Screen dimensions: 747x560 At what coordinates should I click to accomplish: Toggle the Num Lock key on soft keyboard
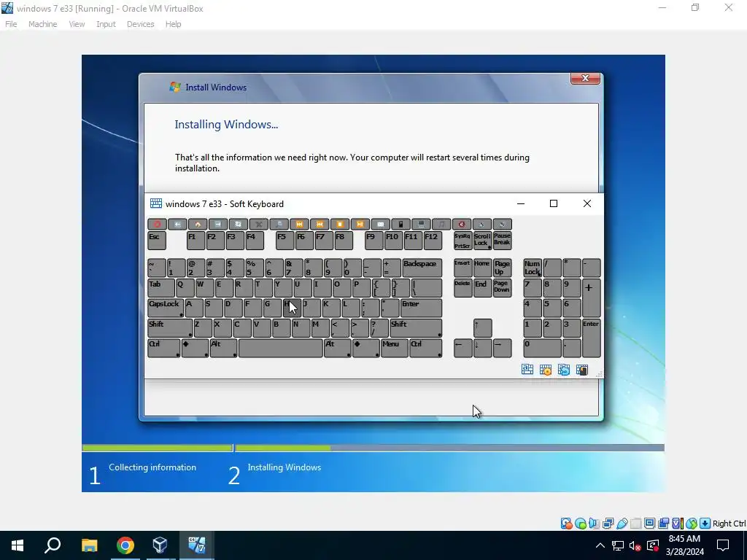click(x=532, y=268)
